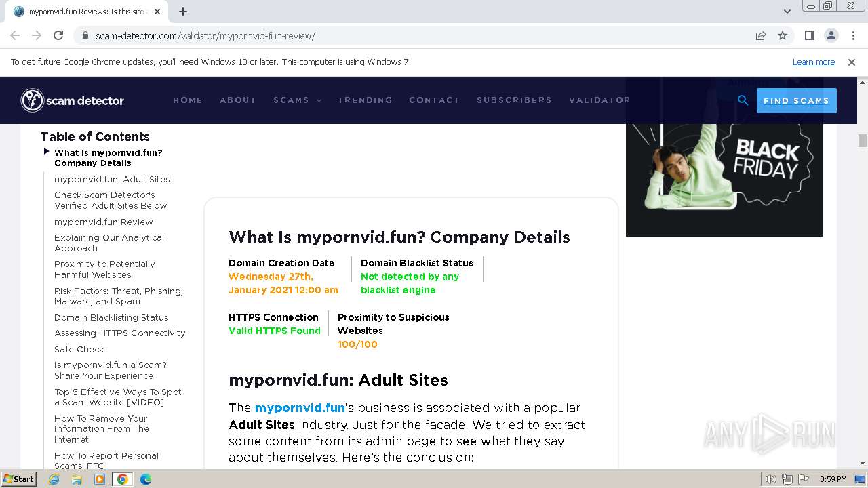The image size is (868, 488).
Task: Click the Action Center flag tray icon
Action: point(803,479)
